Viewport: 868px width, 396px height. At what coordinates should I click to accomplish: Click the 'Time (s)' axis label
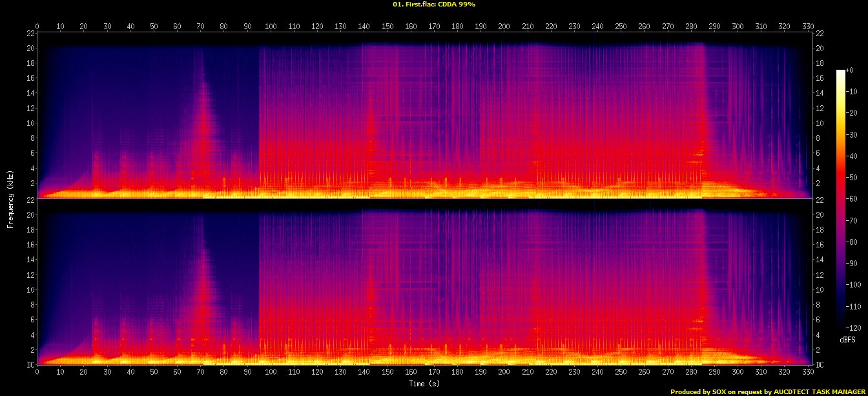pyautogui.click(x=424, y=383)
